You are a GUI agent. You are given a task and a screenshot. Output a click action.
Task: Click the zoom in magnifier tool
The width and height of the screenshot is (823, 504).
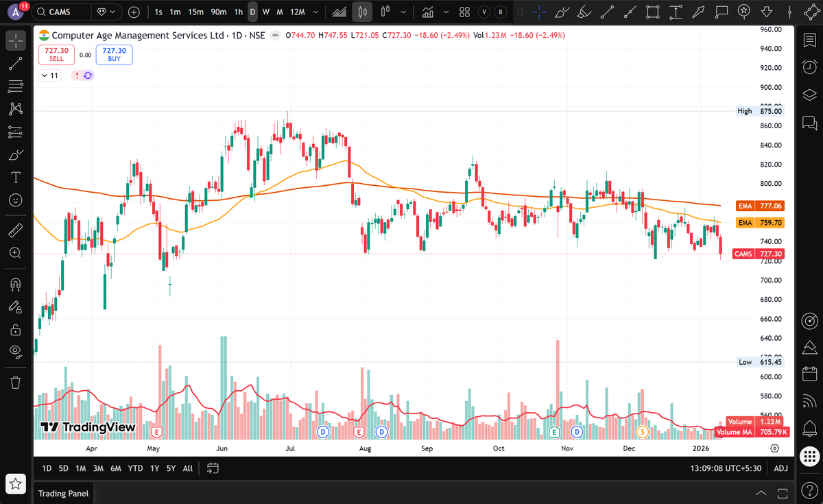pos(16,252)
